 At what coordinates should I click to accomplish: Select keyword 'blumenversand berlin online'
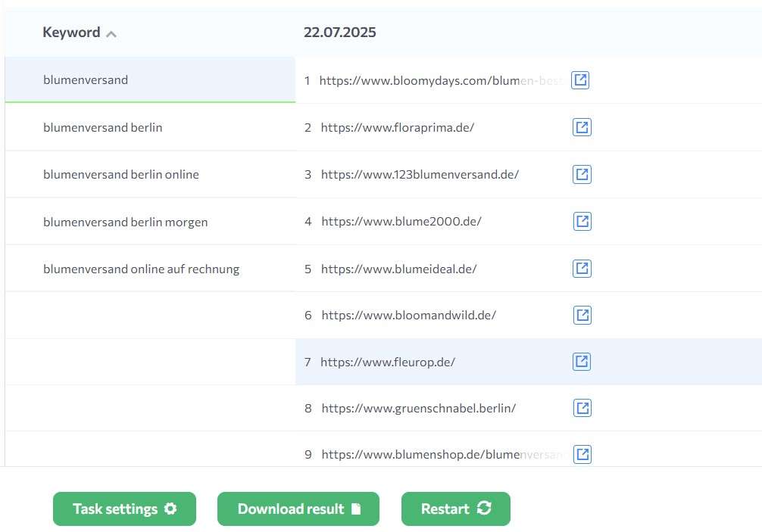pyautogui.click(x=121, y=174)
